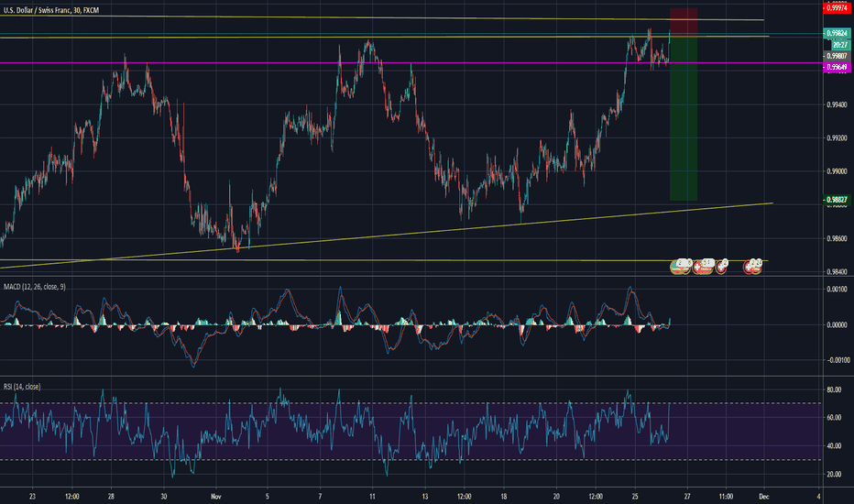This screenshot has width=854, height=504.
Task: Click the green 0.98827 target price label
Action: click(836, 199)
